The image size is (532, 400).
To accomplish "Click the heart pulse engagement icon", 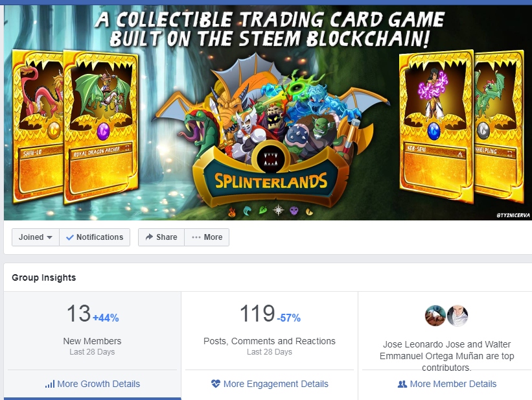I will pyautogui.click(x=216, y=384).
